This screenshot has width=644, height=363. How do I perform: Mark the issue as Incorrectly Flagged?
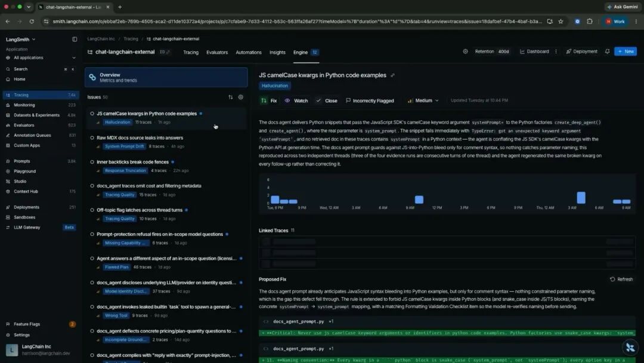370,101
